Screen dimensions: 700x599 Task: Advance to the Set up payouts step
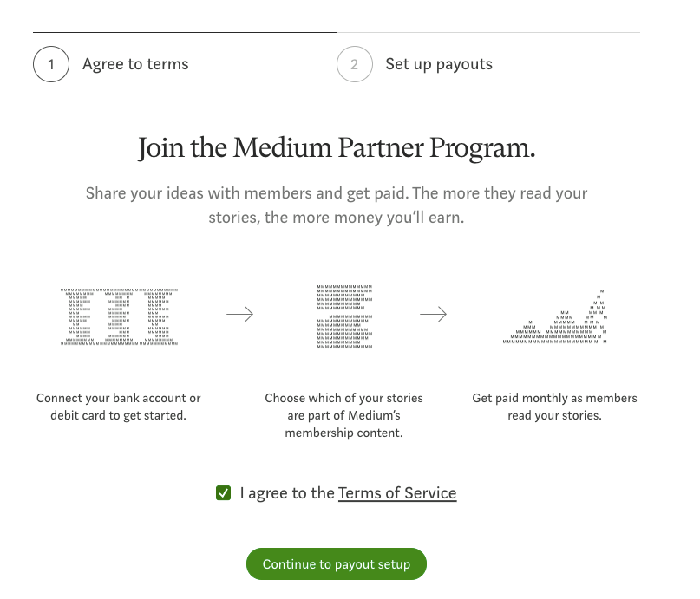click(336, 563)
